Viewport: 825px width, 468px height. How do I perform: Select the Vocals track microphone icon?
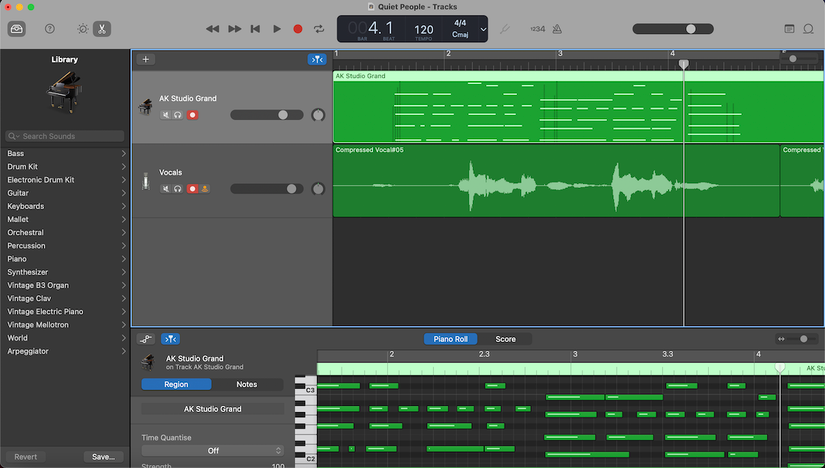click(x=146, y=181)
